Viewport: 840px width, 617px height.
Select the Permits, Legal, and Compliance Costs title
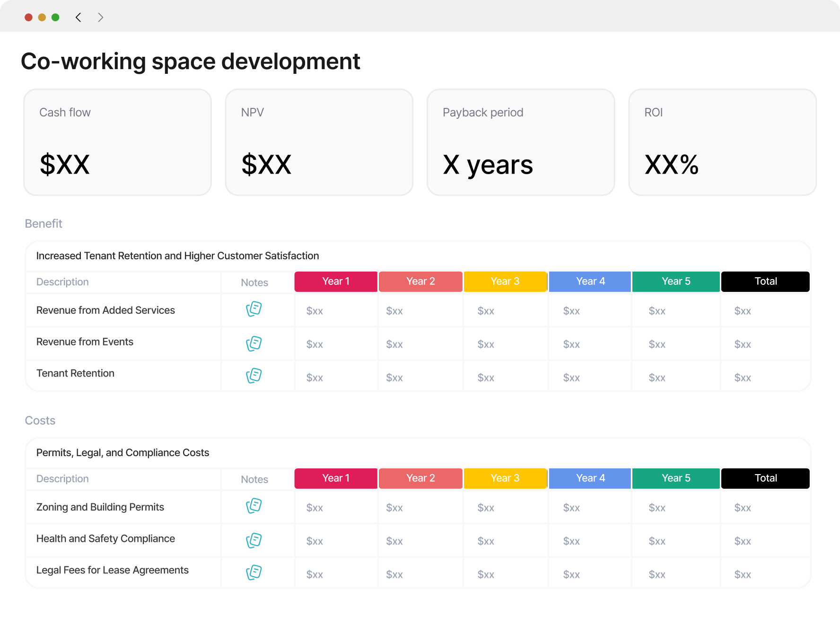point(122,453)
